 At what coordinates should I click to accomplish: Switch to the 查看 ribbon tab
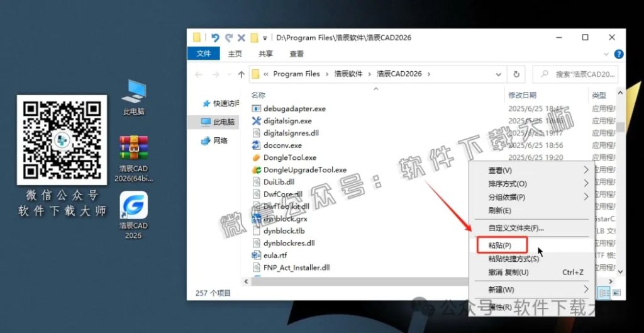pyautogui.click(x=297, y=54)
